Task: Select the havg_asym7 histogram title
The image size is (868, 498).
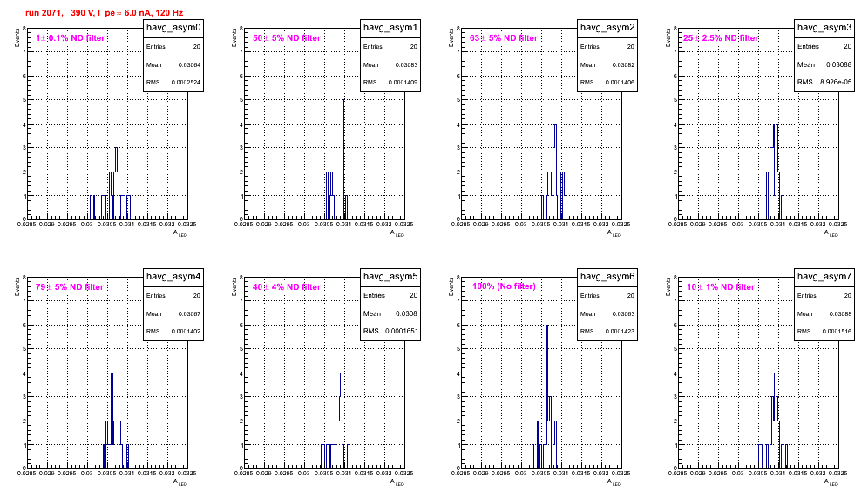Action: [824, 277]
